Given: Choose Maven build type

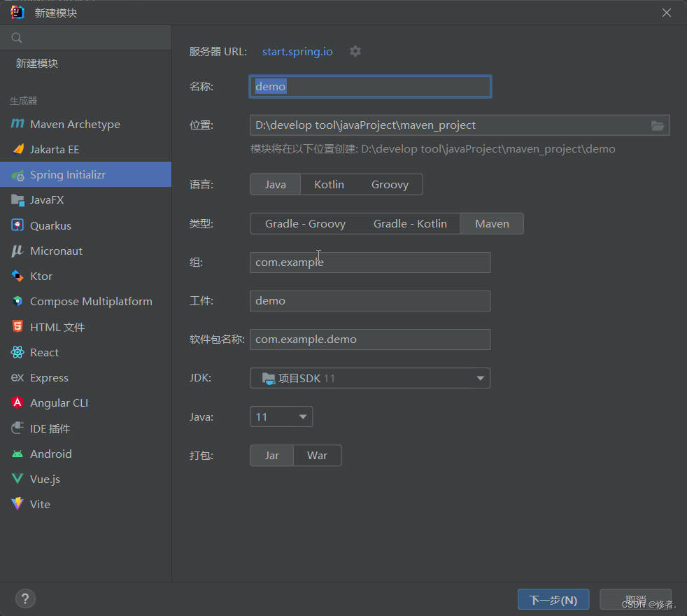Looking at the screenshot, I should point(492,223).
